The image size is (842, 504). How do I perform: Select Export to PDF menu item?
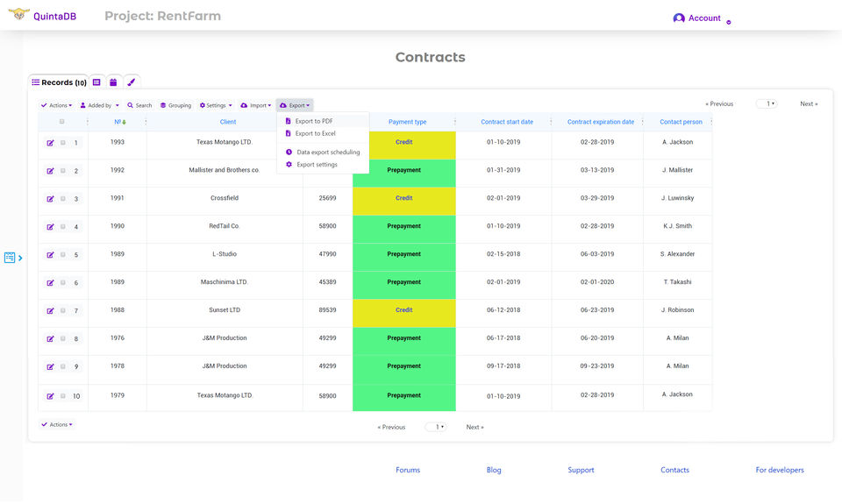313,121
